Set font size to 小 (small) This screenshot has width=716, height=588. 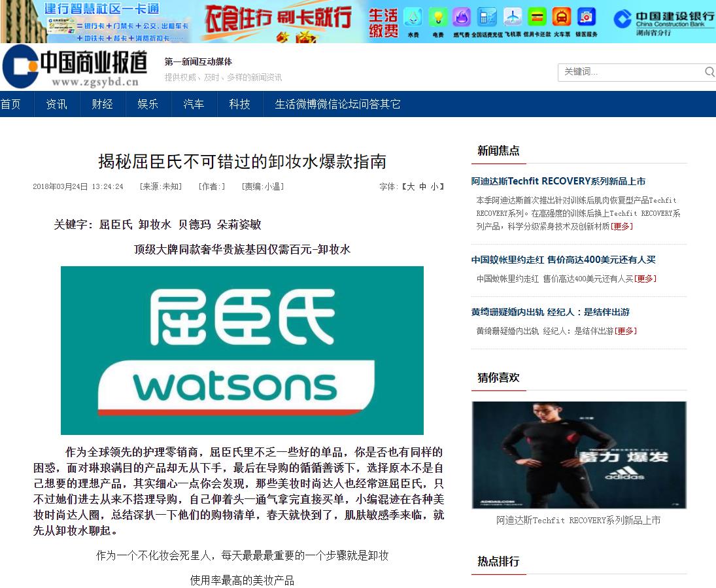coord(434,186)
